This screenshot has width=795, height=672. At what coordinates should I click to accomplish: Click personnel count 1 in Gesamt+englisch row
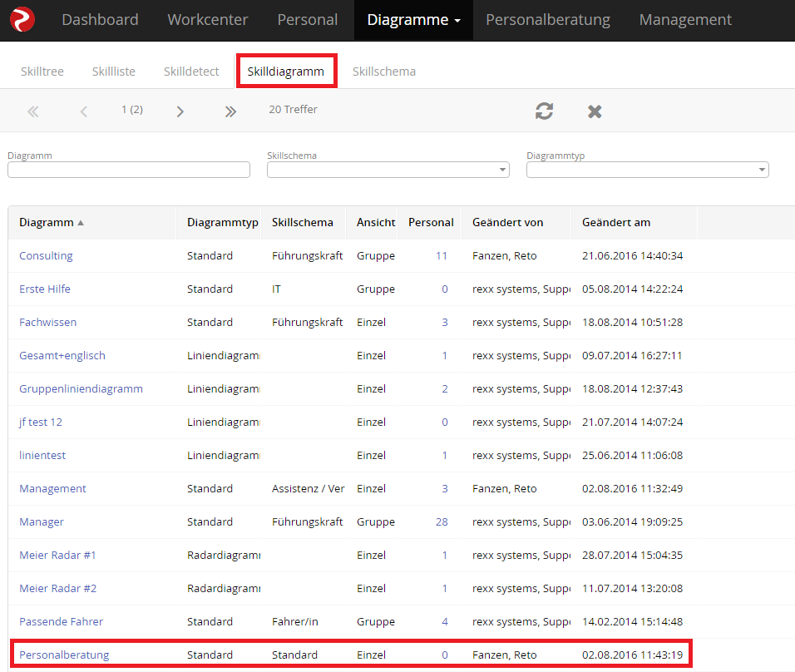[445, 355]
